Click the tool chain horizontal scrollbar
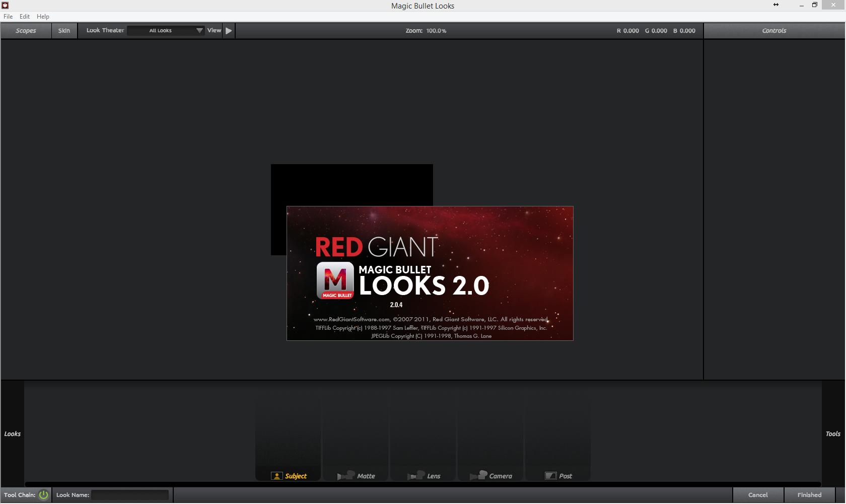The image size is (846, 504). (x=423, y=484)
